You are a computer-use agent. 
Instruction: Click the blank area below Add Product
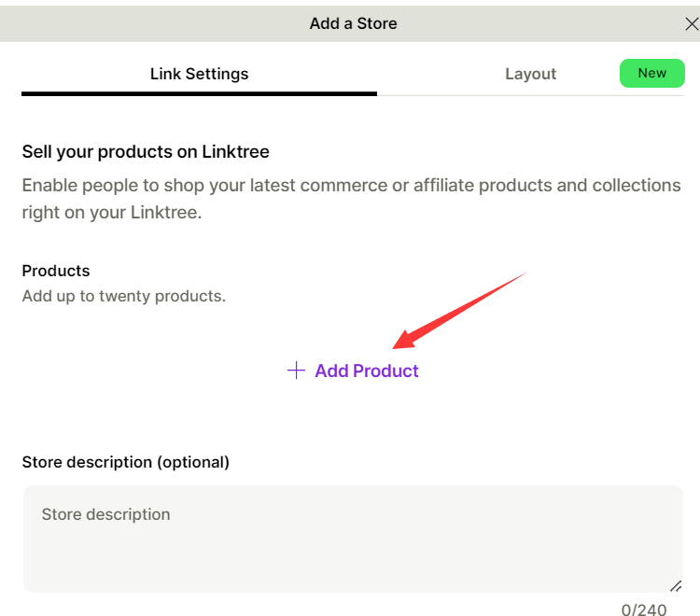352,415
